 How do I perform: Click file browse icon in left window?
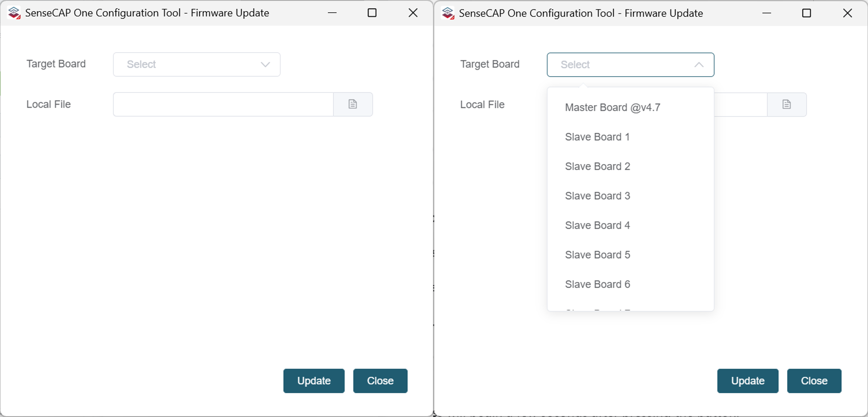(353, 104)
